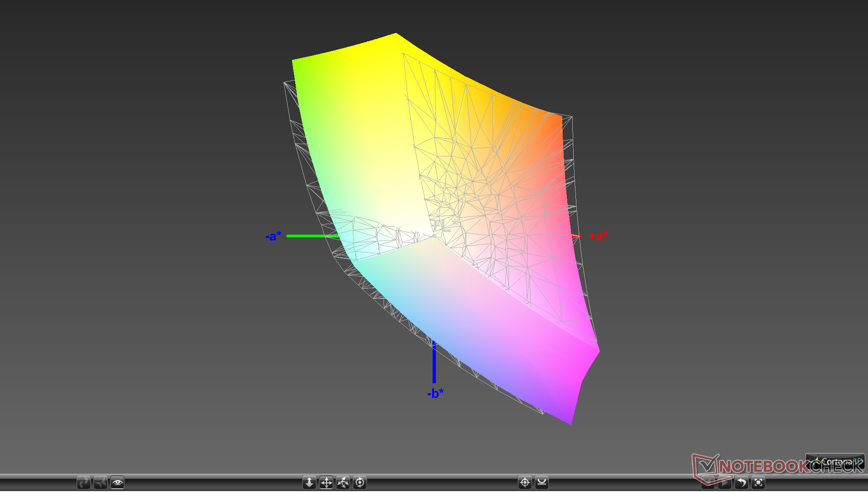Click the Fit to window icon
The width and height of the screenshot is (868, 492).
758,482
